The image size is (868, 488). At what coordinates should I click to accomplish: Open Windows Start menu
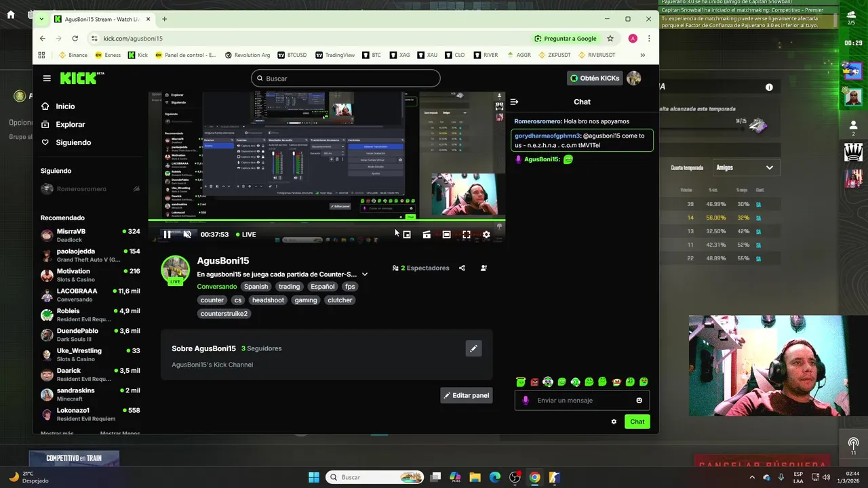314,477
